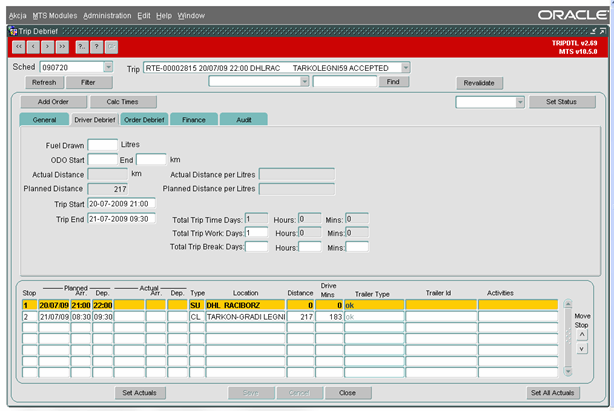This screenshot has height=411, width=614.
Task: Click the SU type cell in stop 1
Action: click(197, 305)
